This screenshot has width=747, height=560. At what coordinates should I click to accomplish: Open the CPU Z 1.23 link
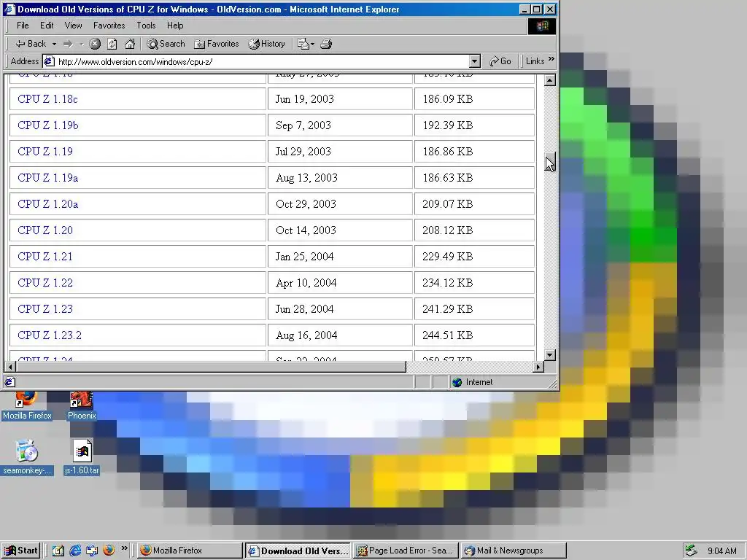click(45, 308)
